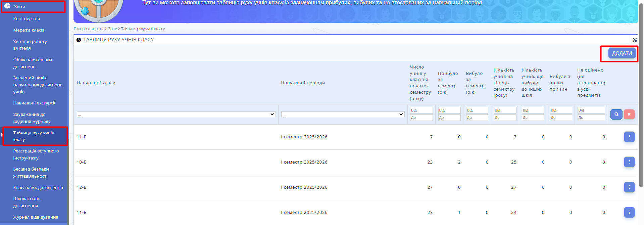This screenshot has height=225, width=644.
Task: Click the page vertical scrollbar
Action: [641, 101]
